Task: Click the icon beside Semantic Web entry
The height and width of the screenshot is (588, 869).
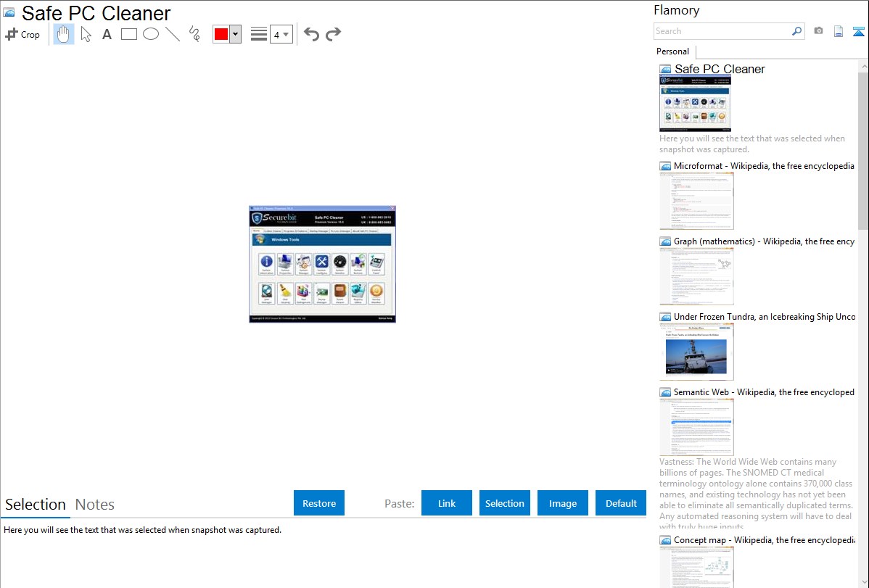Action: coord(665,392)
